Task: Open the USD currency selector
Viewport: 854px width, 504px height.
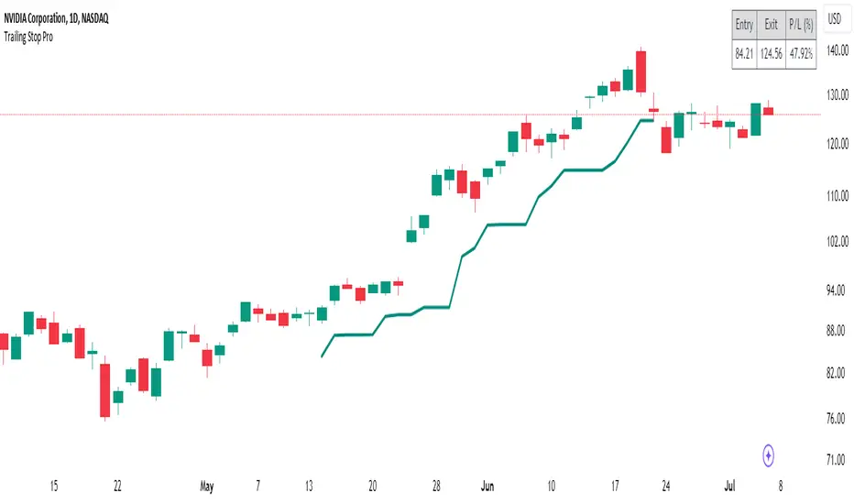Action: coord(835,17)
